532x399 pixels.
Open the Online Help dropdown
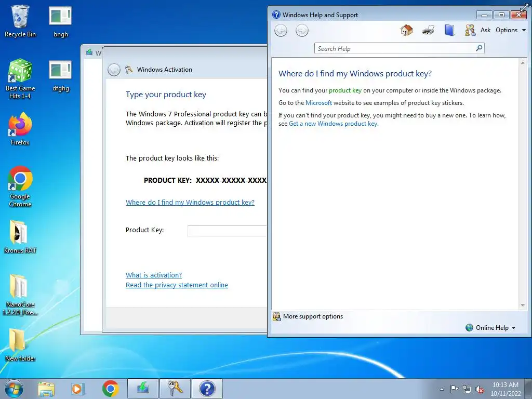click(x=490, y=327)
